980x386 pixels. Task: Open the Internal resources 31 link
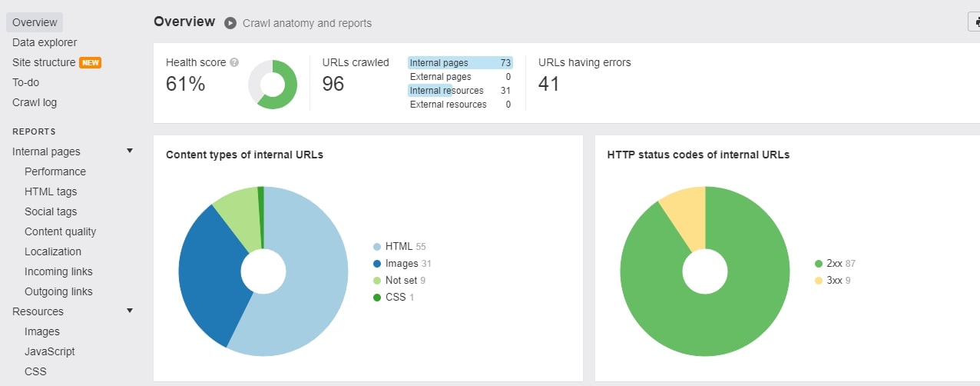460,91
